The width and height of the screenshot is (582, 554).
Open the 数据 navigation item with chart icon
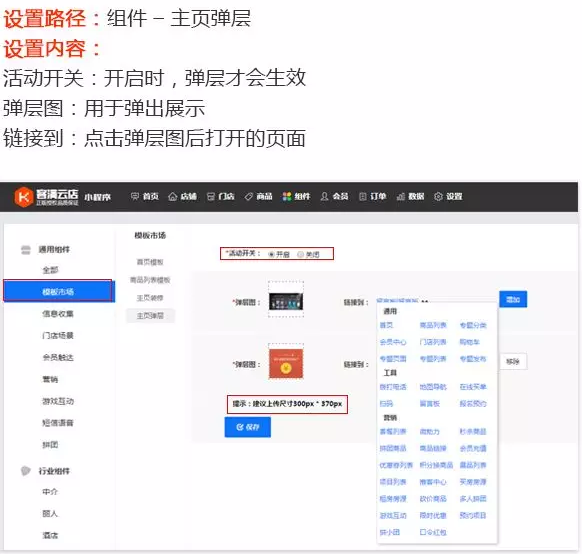pyautogui.click(x=410, y=196)
